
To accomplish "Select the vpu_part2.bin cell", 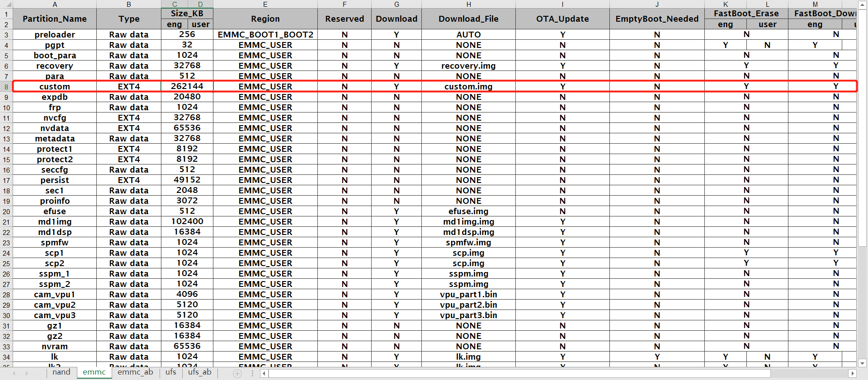I will coord(469,305).
